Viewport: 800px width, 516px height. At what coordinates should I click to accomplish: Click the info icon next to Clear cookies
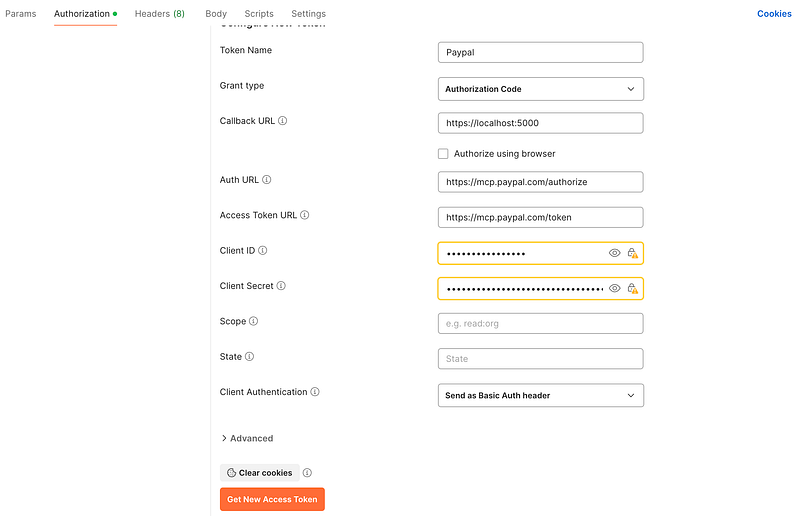coord(307,473)
